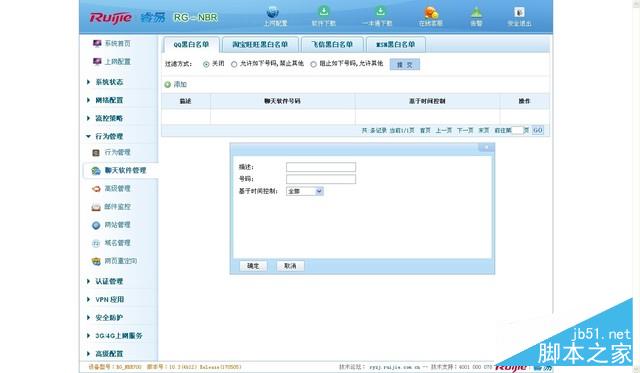Open 邮件监控 mail icon item
Screen dimensions: 640x373
(96, 207)
